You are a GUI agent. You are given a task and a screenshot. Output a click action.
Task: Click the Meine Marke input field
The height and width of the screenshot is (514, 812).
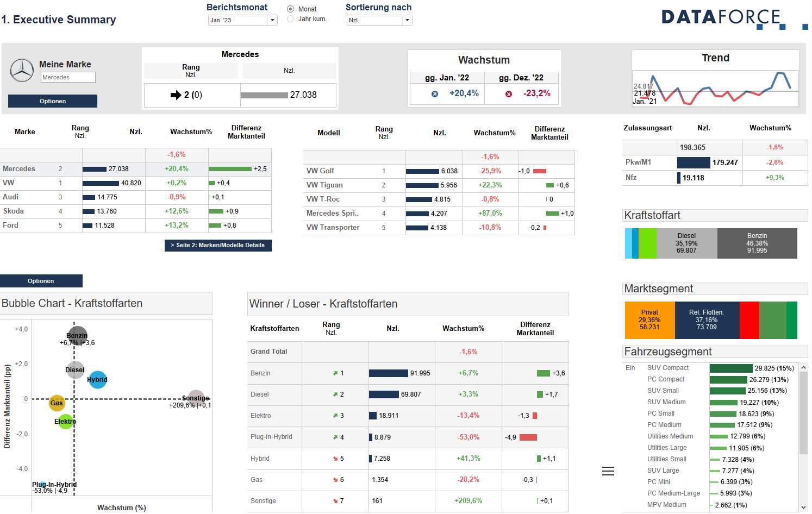68,77
